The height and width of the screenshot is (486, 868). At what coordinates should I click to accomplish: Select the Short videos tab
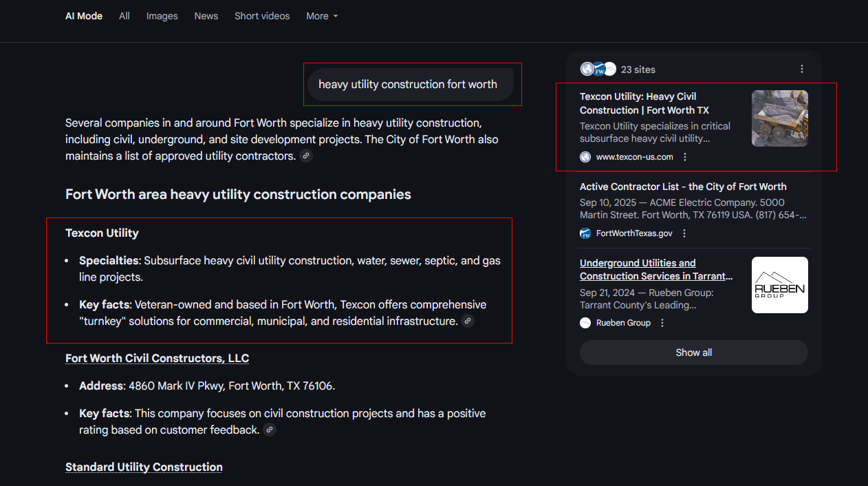(262, 16)
